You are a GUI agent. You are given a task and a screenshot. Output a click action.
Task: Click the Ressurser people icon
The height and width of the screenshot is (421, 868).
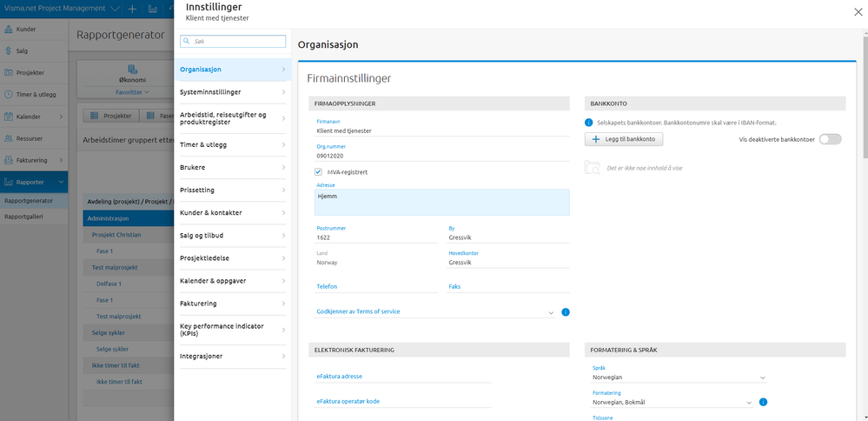pyautogui.click(x=8, y=138)
